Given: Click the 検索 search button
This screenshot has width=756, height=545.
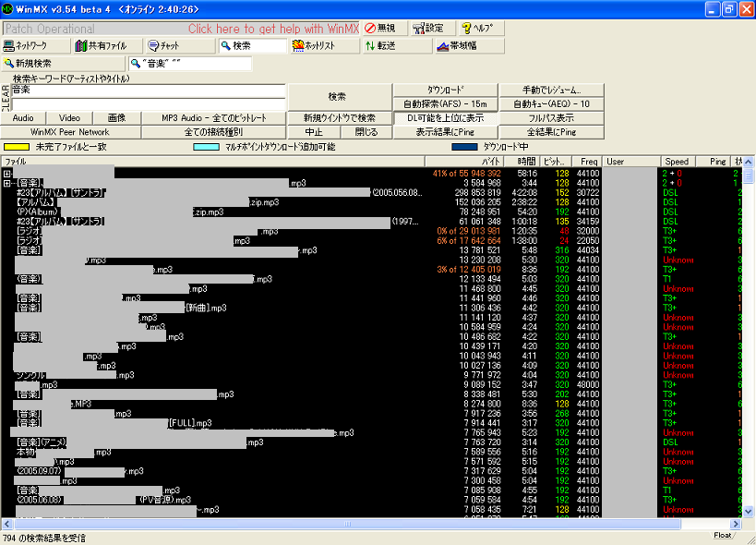Looking at the screenshot, I should click(x=338, y=97).
